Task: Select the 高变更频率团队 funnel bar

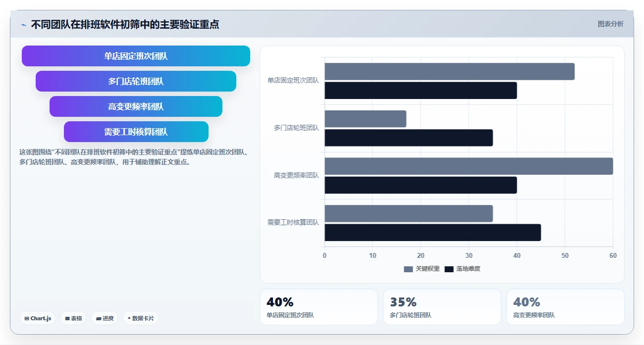Action: [136, 106]
